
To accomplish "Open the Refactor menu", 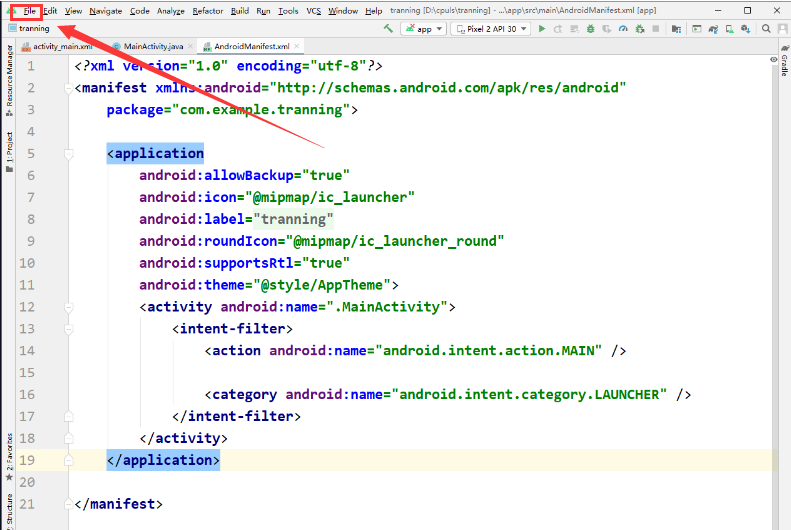I will click(207, 11).
